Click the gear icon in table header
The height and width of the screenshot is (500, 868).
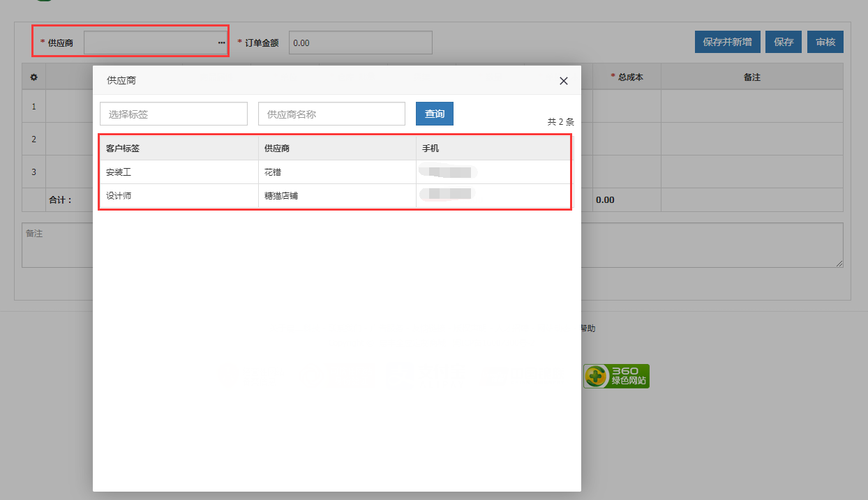click(x=33, y=77)
